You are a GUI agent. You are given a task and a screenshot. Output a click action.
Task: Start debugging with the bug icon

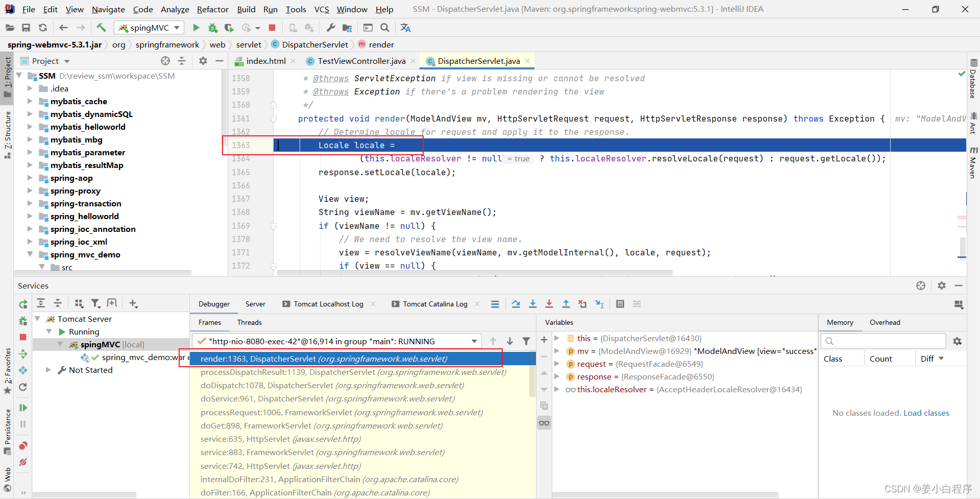[212, 28]
